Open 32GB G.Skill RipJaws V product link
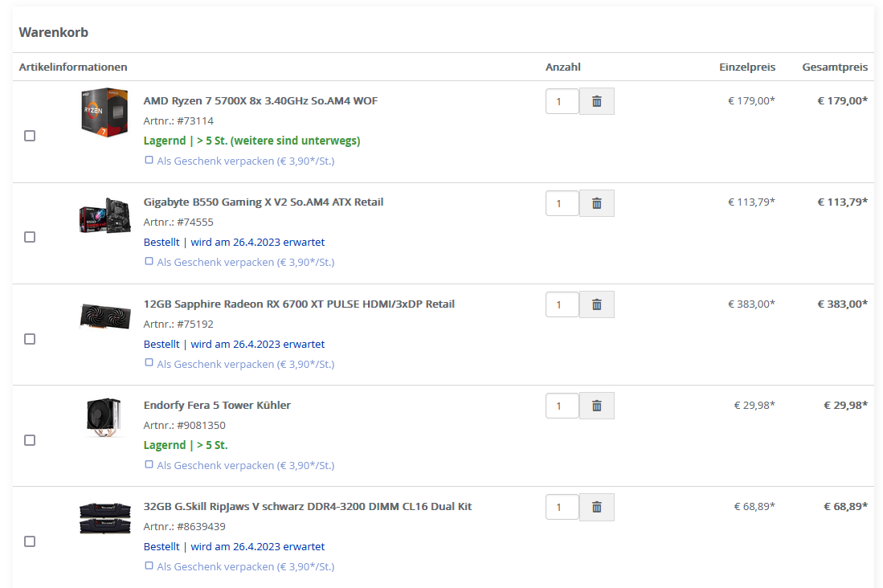Viewport: 883px width, 588px height. [308, 506]
